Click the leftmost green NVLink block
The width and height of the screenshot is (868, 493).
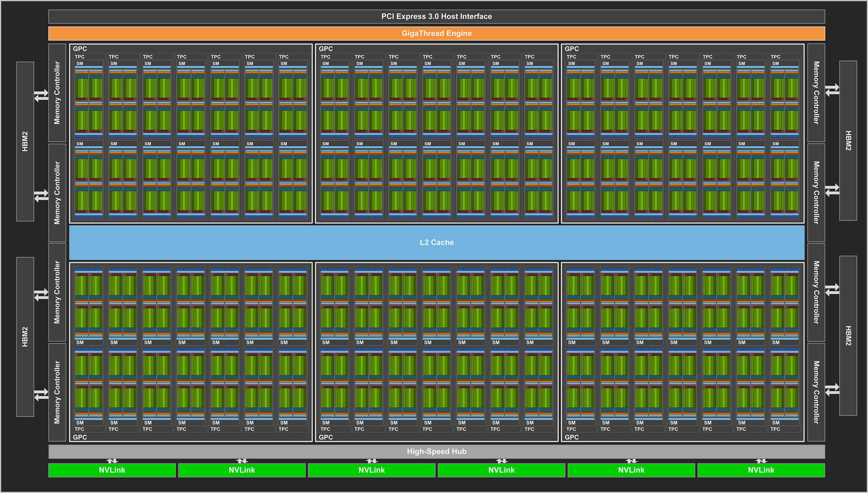112,470
